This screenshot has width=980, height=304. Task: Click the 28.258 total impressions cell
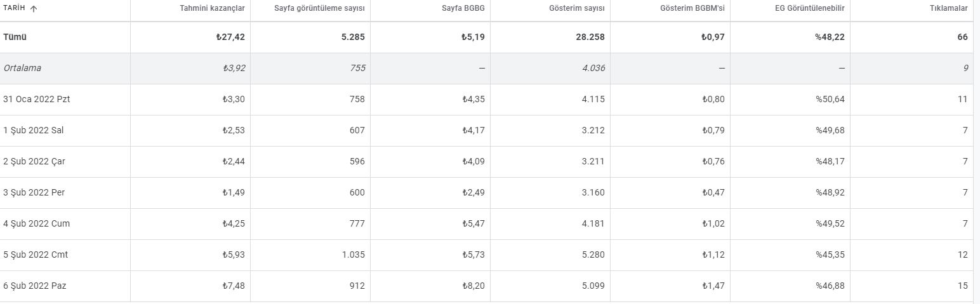tap(590, 37)
